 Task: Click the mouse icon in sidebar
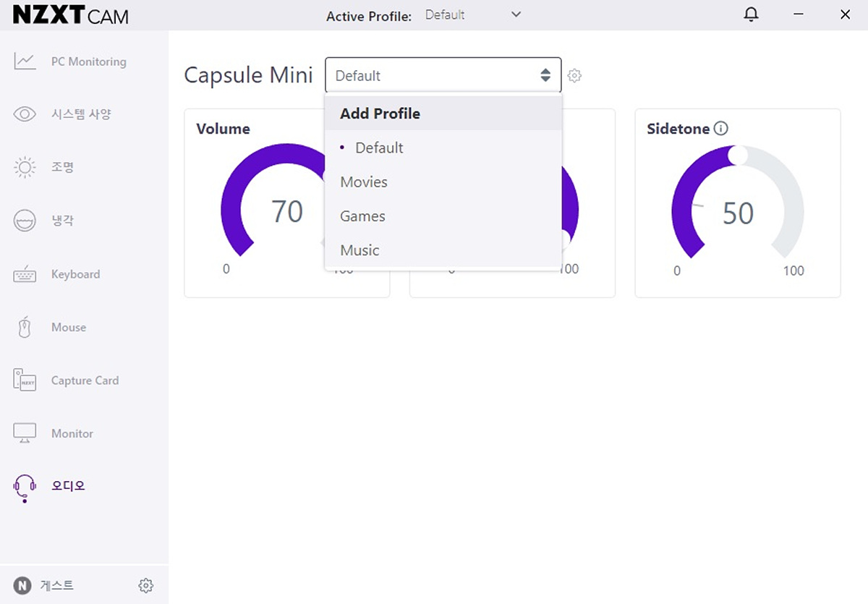tap(25, 328)
